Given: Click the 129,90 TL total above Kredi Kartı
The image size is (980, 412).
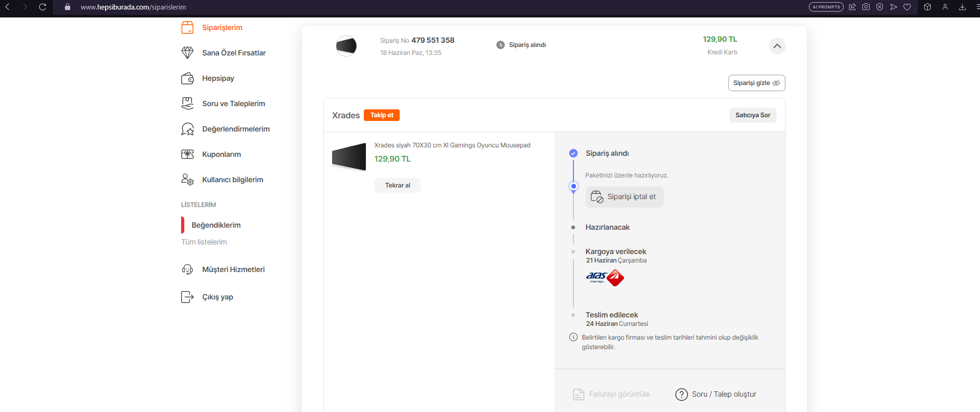Looking at the screenshot, I should coord(720,39).
